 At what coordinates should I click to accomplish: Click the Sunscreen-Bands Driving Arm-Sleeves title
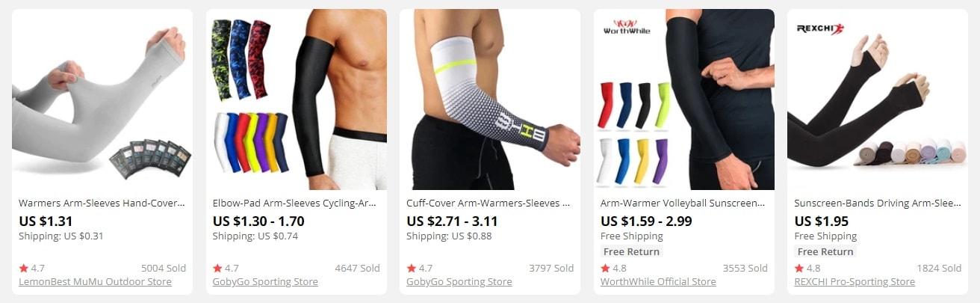click(x=877, y=203)
